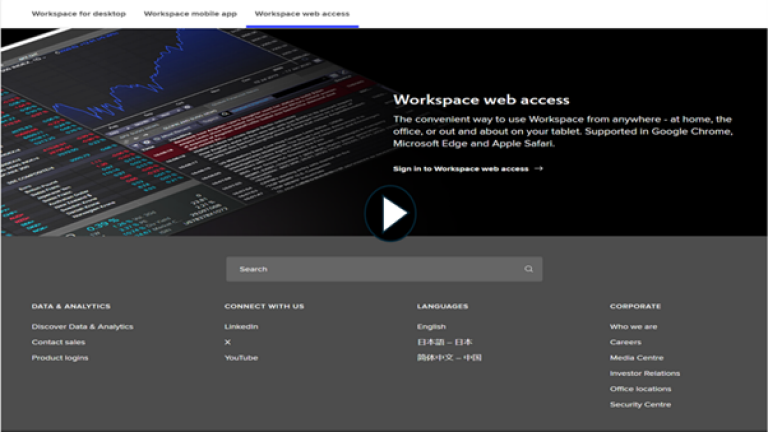Click the Contact sales link
768x432 pixels.
click(58, 342)
